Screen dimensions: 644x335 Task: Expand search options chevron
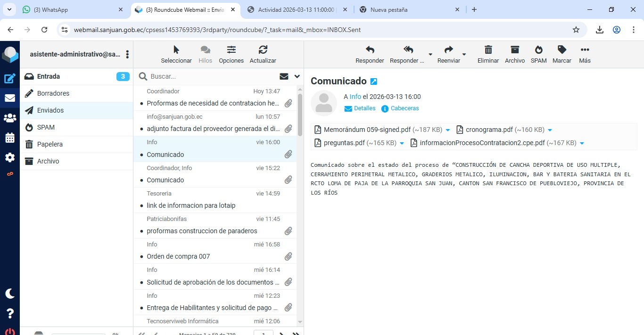297,76
